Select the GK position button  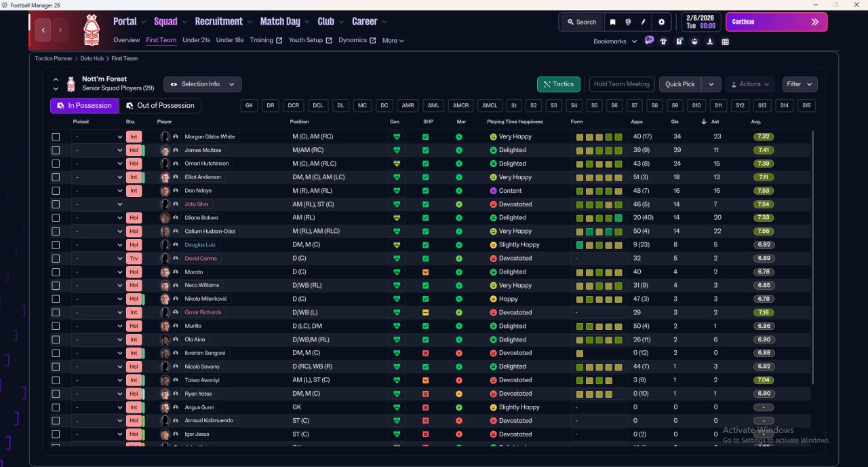tap(250, 106)
